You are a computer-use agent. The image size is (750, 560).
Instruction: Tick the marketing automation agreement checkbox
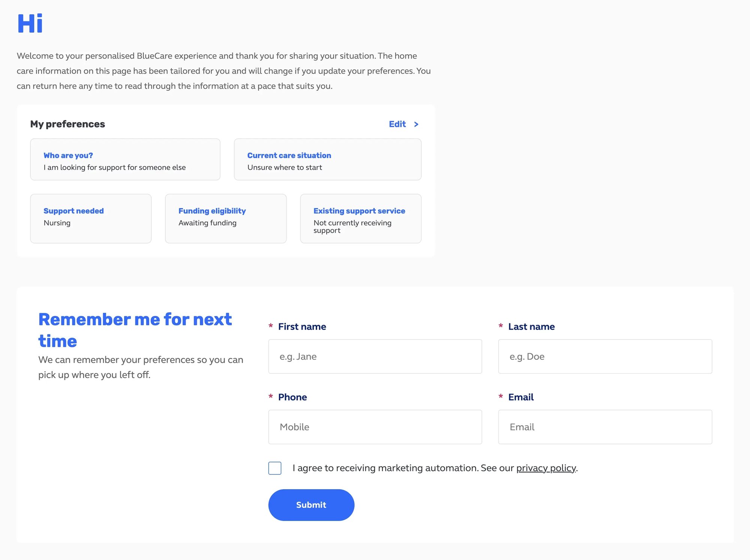[x=274, y=468]
